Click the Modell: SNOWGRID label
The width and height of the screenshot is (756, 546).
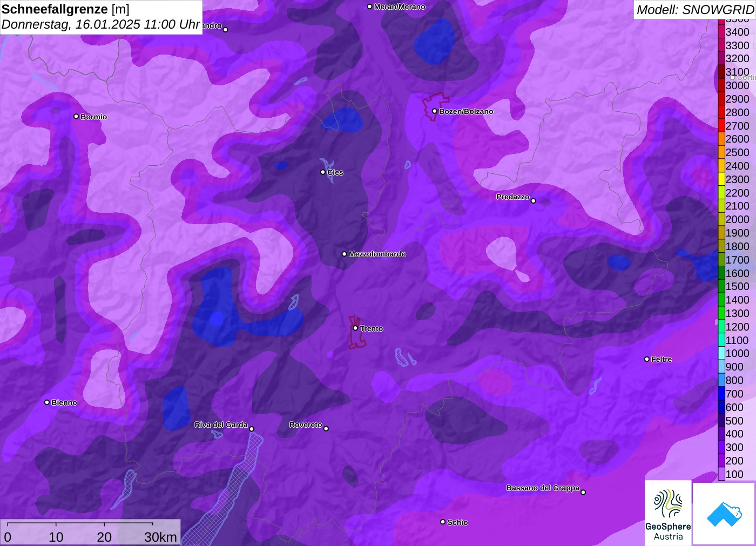tap(695, 10)
